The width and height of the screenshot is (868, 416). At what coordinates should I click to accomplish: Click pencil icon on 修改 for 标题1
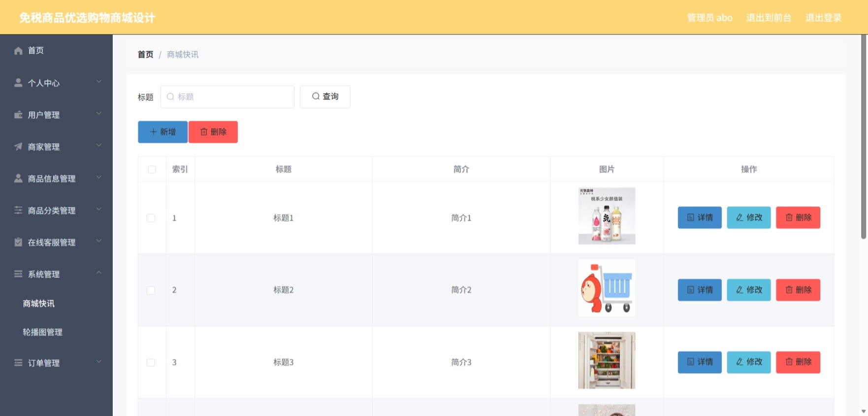739,217
